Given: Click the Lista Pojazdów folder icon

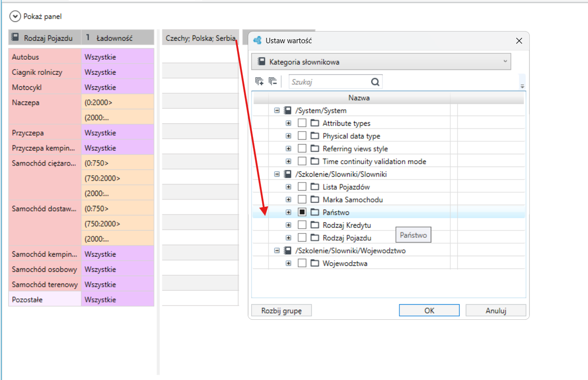Looking at the screenshot, I should (x=315, y=187).
